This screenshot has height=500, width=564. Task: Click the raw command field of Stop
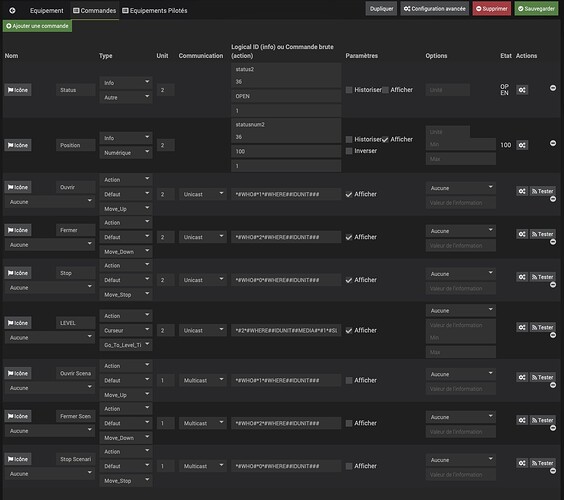pos(286,280)
